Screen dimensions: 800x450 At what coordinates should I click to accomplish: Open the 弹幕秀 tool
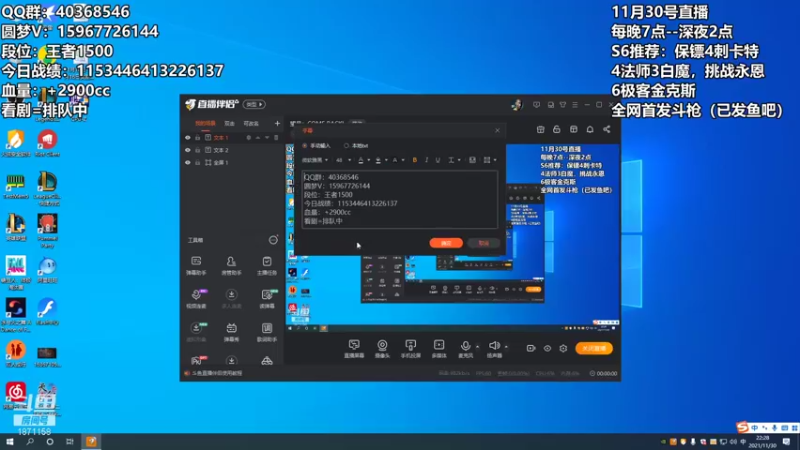[231, 332]
